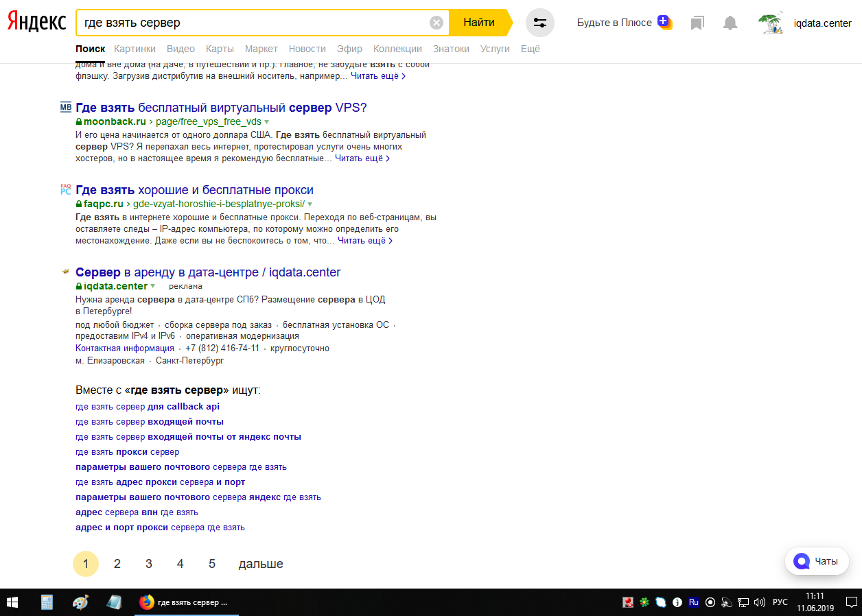This screenshot has height=616, width=862.
Task: Click the moonback.ru favicon
Action: (66, 108)
